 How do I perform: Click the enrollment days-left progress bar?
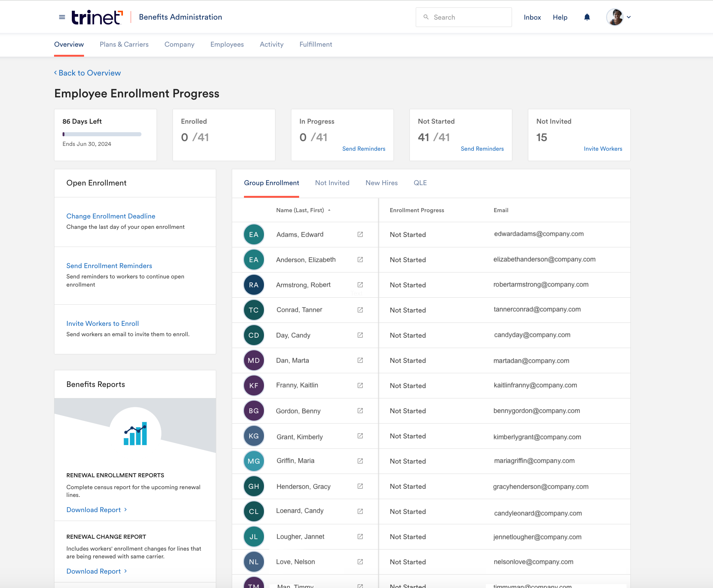click(102, 134)
